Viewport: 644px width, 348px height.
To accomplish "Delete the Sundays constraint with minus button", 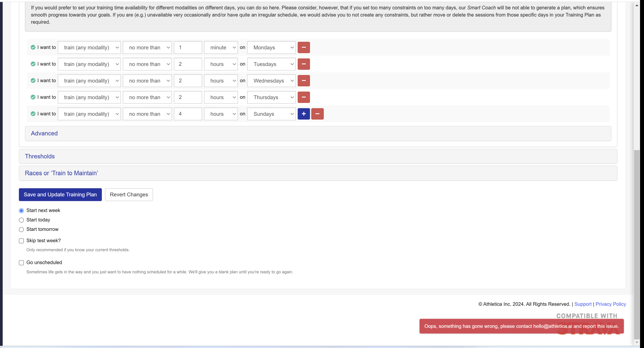I will click(317, 114).
